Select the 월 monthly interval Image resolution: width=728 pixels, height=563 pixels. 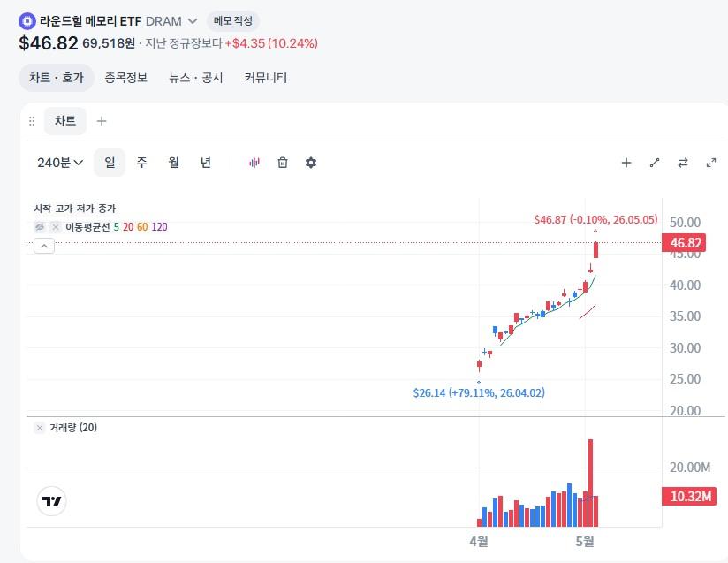174,163
